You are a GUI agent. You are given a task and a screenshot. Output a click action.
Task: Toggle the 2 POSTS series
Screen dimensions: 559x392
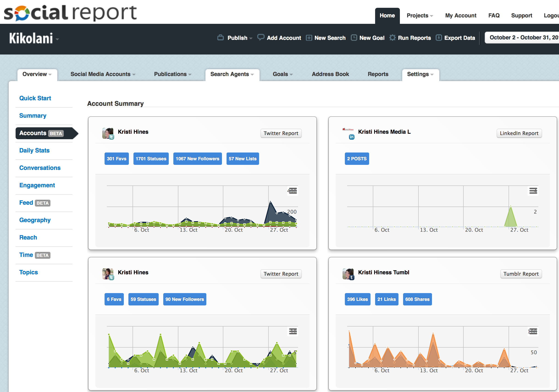pos(357,158)
